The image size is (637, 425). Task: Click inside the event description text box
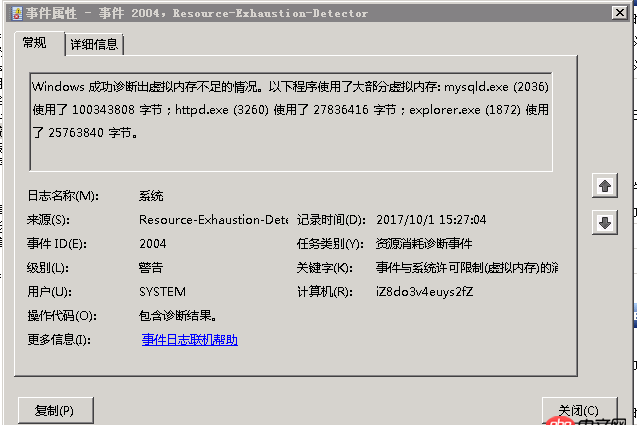tap(291, 122)
